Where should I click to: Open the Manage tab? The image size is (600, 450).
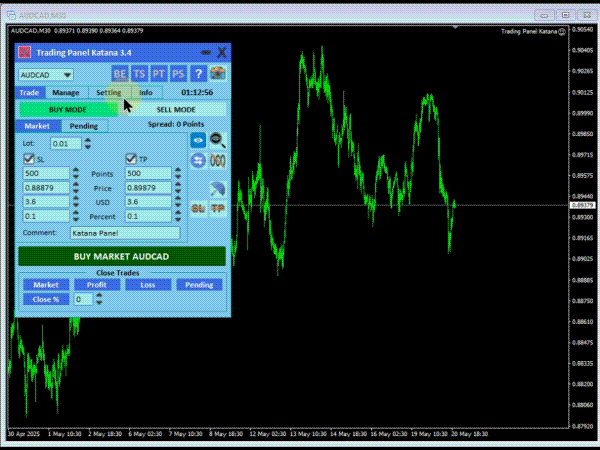click(x=66, y=93)
